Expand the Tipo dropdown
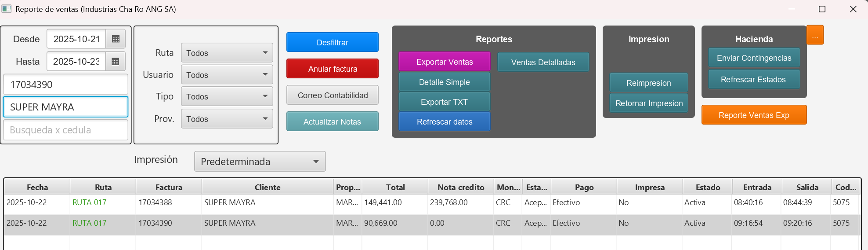The width and height of the screenshot is (868, 250). point(227,96)
